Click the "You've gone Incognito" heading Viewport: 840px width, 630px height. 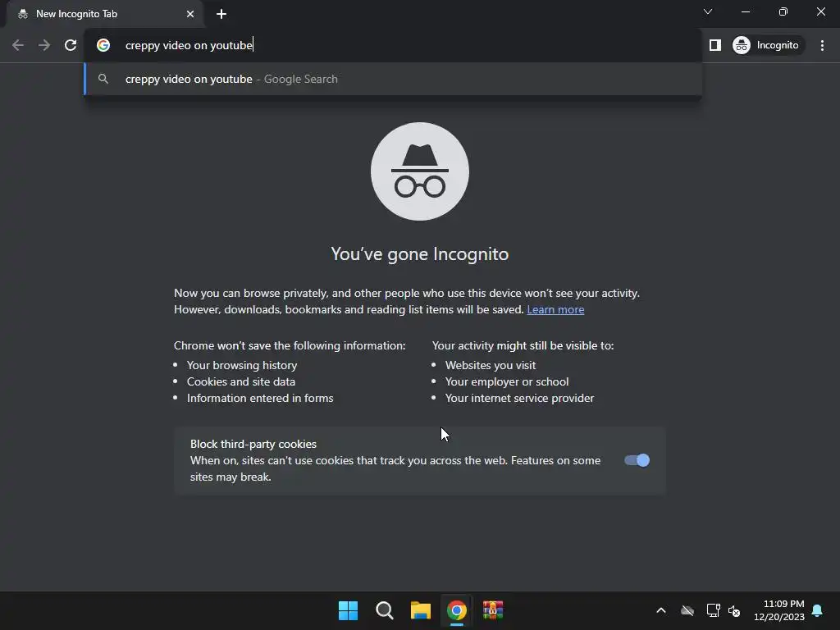pos(420,254)
